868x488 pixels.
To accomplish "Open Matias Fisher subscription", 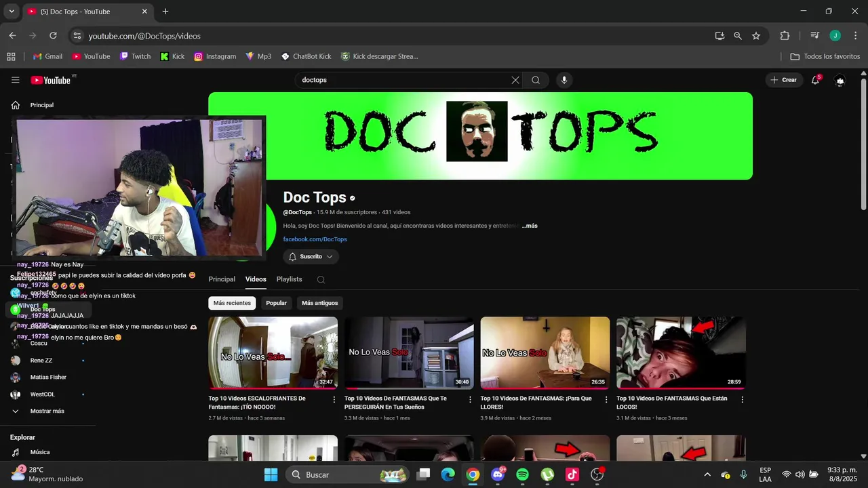I will pyautogui.click(x=47, y=377).
